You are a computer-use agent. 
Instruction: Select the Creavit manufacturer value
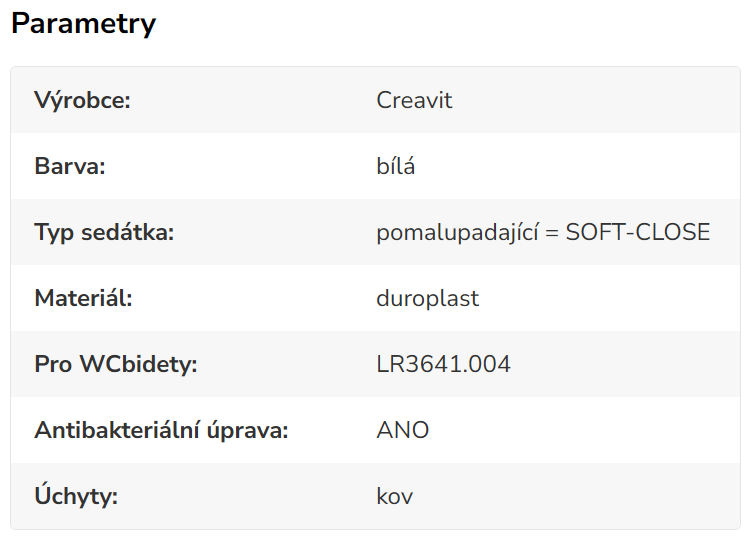[x=414, y=100]
